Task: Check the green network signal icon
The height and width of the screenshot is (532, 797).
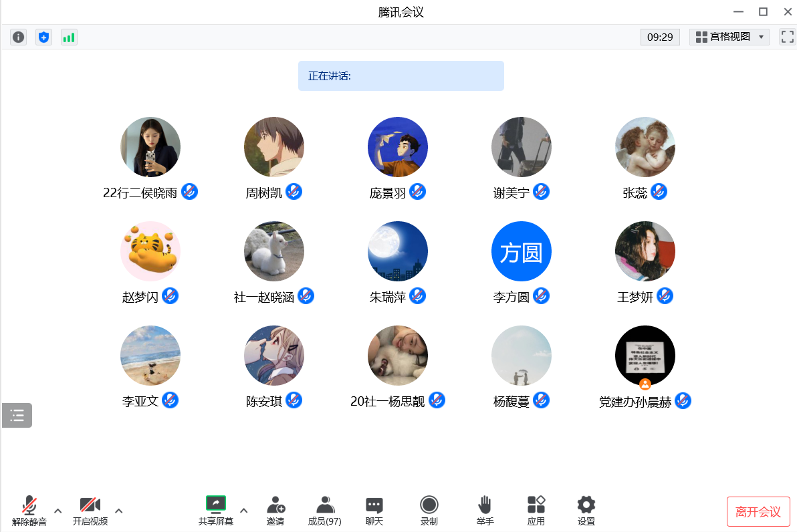Action: click(69, 37)
